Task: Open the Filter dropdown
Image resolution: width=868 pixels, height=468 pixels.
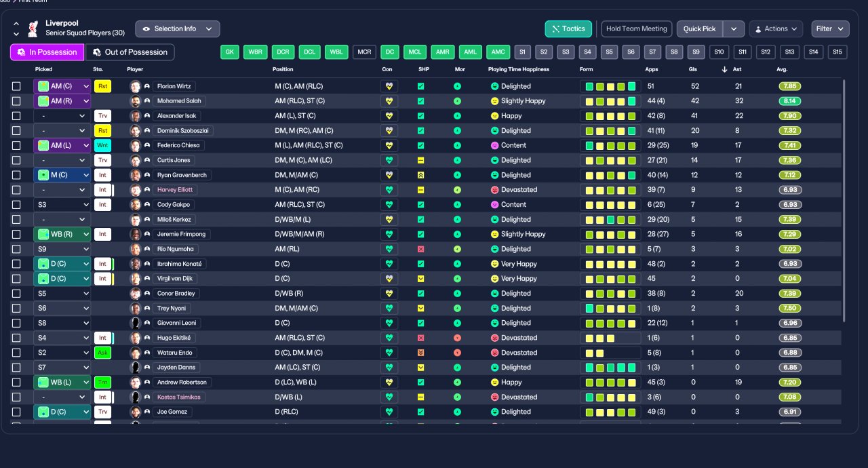Action: click(x=830, y=29)
